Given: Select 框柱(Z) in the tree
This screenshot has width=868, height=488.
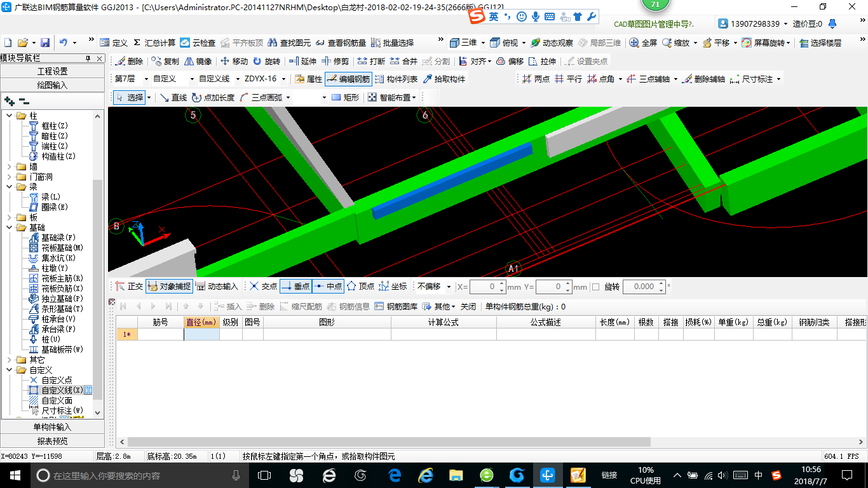Looking at the screenshot, I should [x=53, y=126].
